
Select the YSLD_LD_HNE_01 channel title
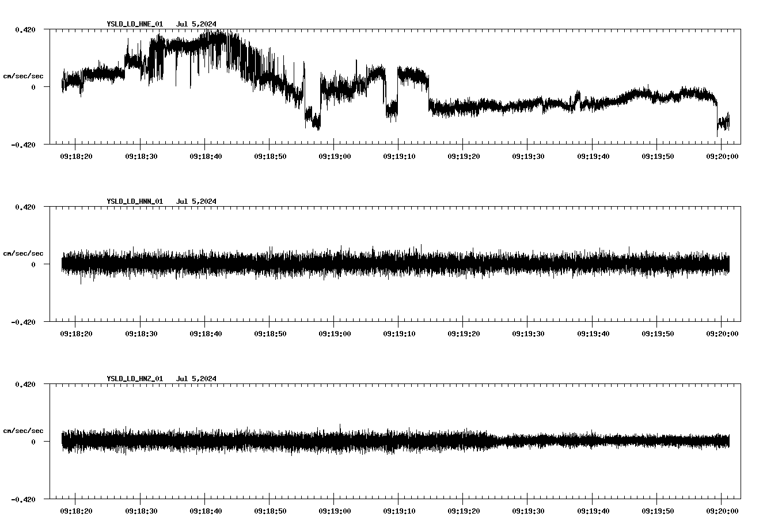134,24
